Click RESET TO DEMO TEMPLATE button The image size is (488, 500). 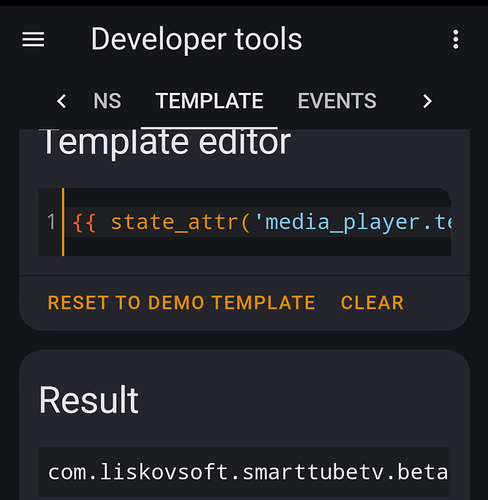181,303
